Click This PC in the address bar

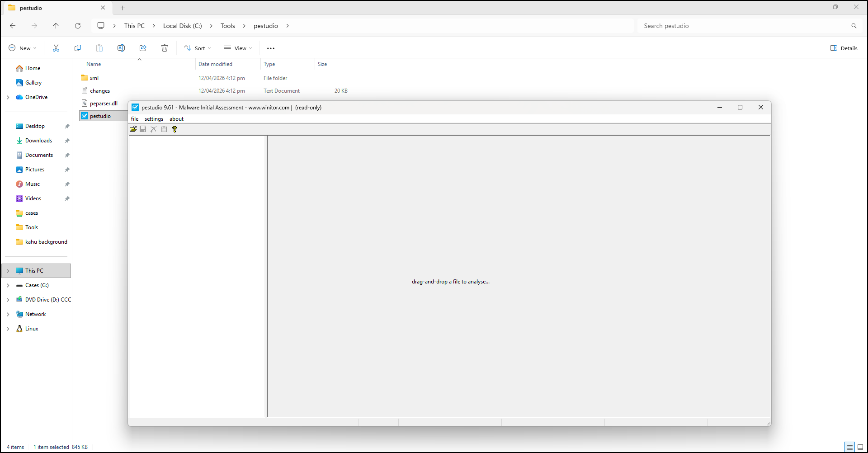[134, 26]
